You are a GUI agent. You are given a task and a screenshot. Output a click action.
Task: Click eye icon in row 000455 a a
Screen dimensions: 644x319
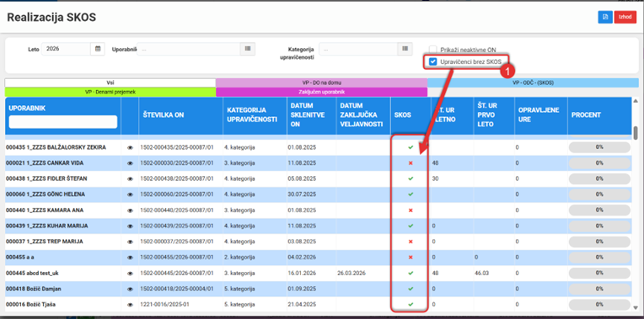point(130,258)
